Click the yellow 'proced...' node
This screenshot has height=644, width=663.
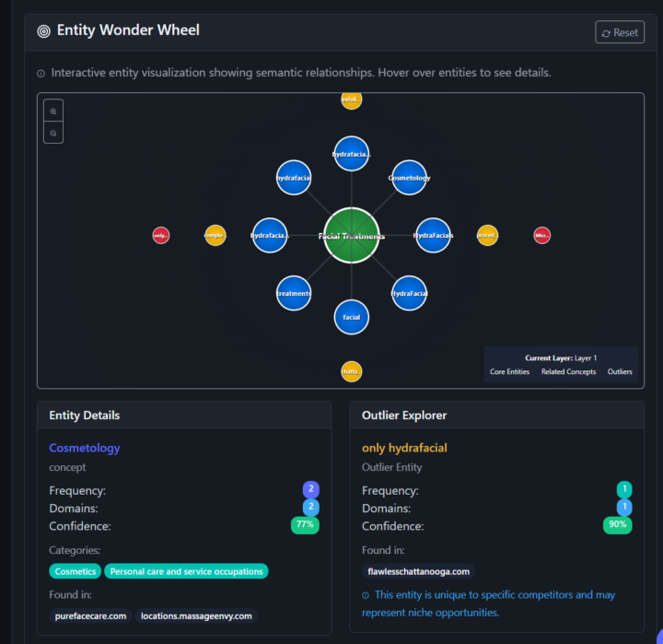click(x=487, y=236)
